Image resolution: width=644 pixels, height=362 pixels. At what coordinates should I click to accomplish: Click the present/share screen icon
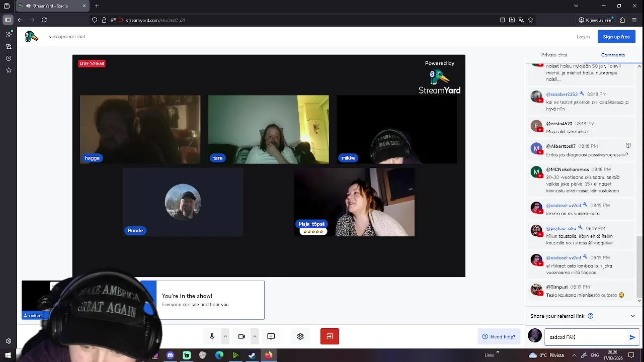click(x=271, y=336)
